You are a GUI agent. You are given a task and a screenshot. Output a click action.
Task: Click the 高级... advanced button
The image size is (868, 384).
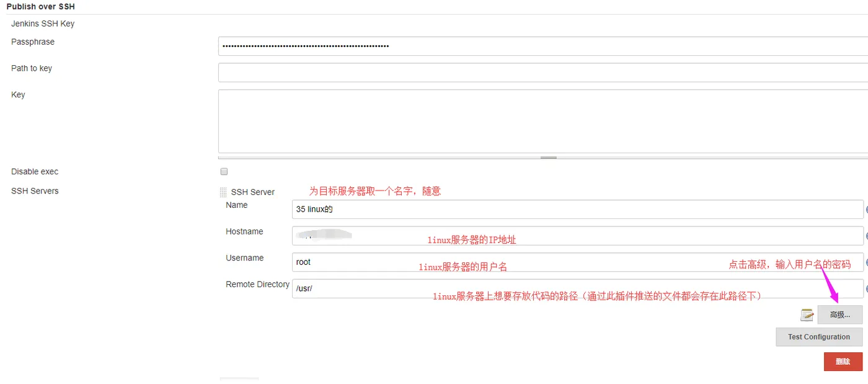pyautogui.click(x=839, y=315)
